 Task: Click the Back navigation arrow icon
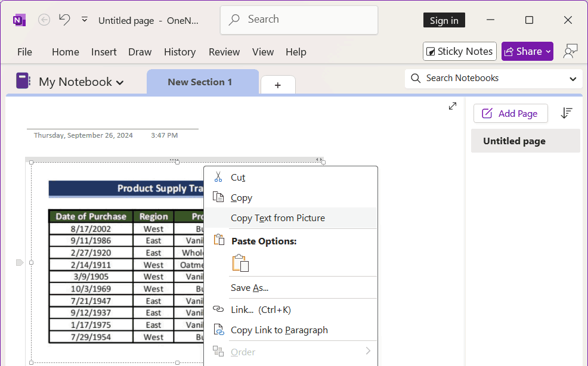(44, 20)
